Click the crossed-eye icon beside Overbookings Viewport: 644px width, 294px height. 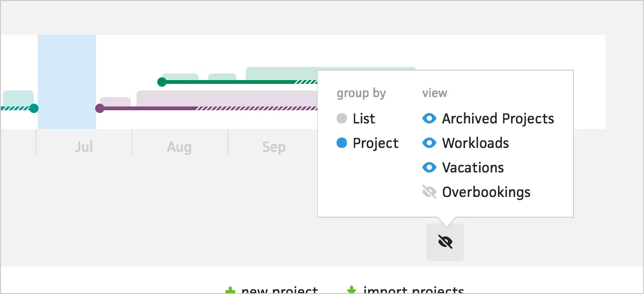coord(429,191)
